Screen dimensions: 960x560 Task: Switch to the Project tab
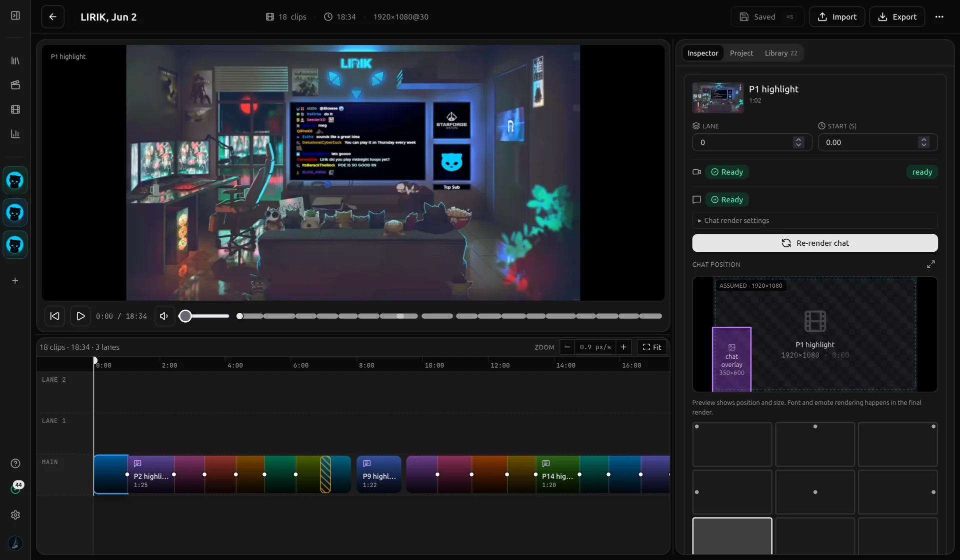tap(741, 53)
